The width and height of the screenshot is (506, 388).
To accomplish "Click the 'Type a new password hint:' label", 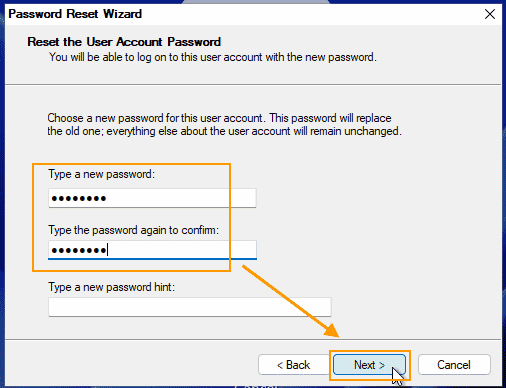I will point(112,287).
